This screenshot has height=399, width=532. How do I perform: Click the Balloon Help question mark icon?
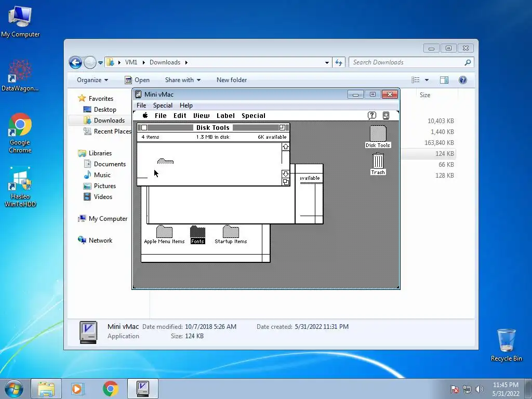click(x=372, y=116)
